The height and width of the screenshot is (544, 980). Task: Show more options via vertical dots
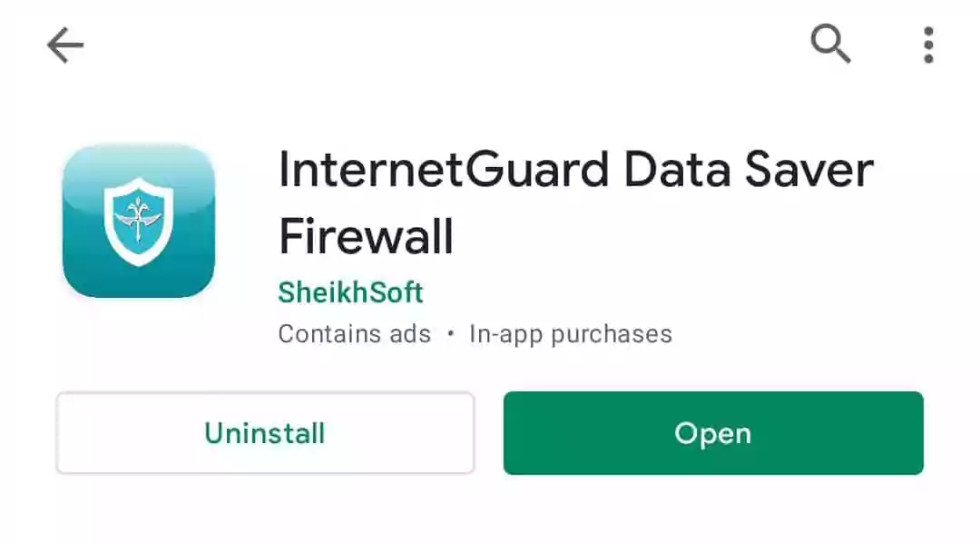(x=929, y=45)
